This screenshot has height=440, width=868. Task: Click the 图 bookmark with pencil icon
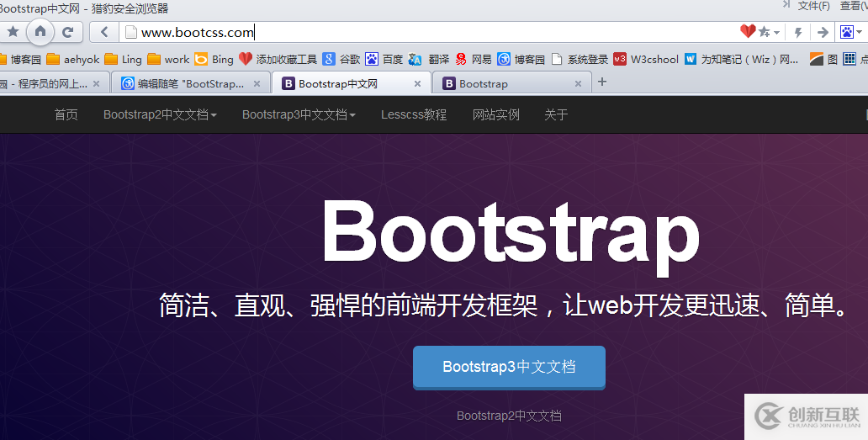pyautogui.click(x=823, y=59)
